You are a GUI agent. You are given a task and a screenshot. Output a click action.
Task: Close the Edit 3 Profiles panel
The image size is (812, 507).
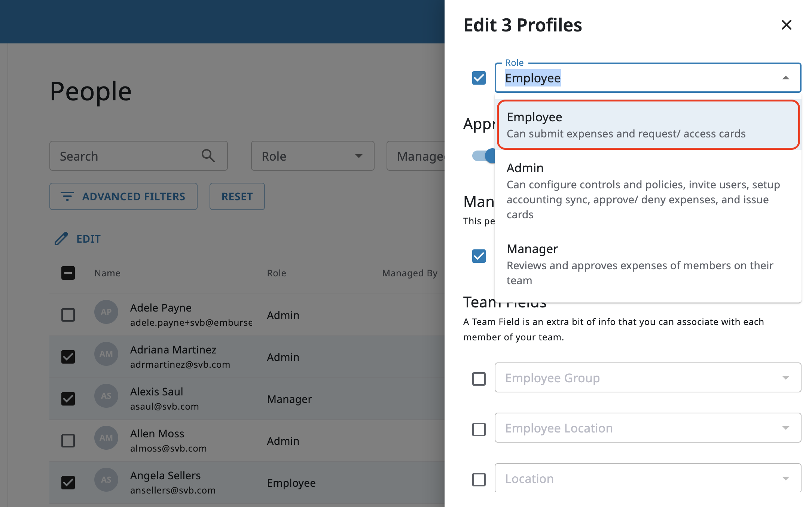(786, 25)
